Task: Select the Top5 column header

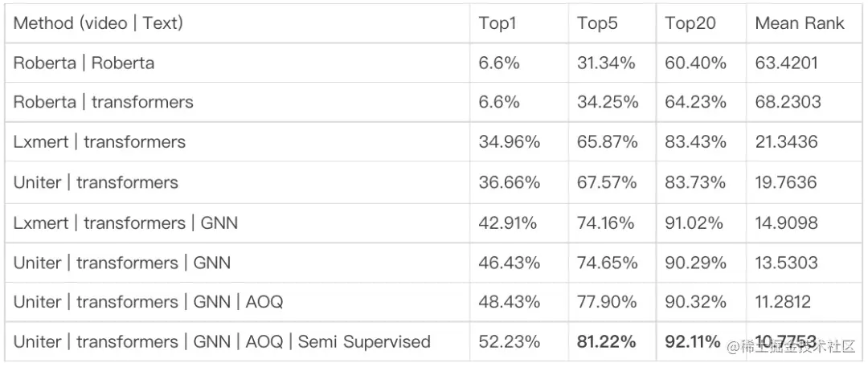Action: 597,23
